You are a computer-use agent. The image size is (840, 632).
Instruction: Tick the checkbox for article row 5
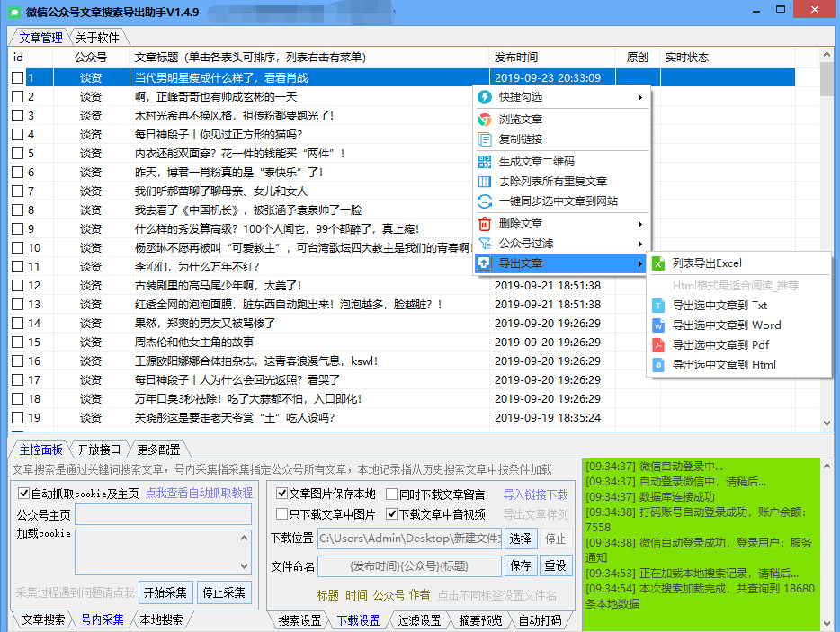(18, 153)
